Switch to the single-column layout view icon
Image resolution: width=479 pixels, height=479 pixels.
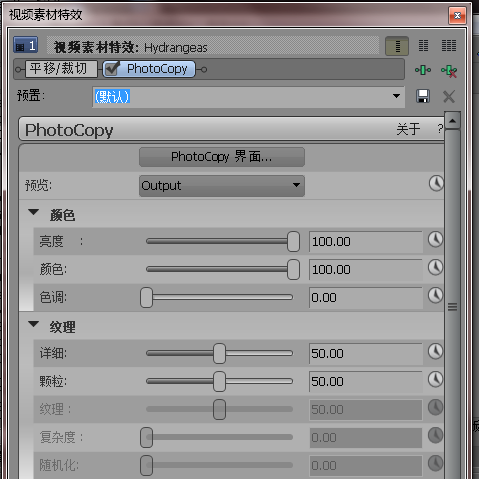point(397,46)
